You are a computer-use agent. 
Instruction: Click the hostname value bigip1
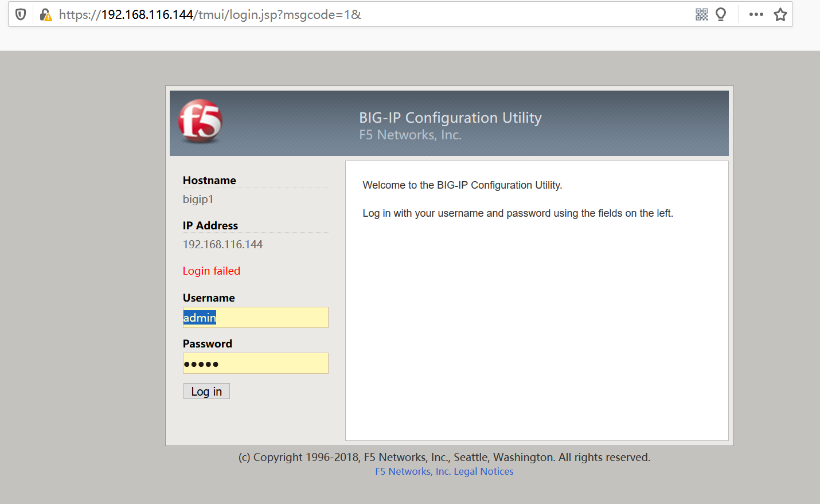[198, 200]
